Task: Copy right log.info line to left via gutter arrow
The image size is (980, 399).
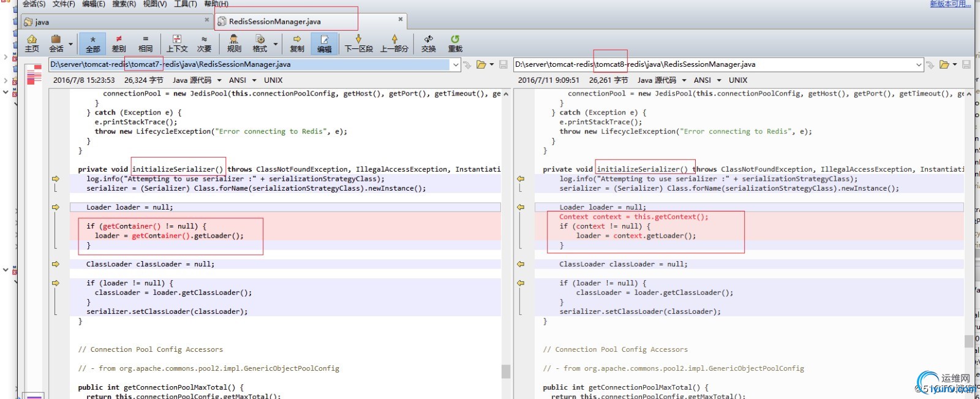Action: click(521, 179)
